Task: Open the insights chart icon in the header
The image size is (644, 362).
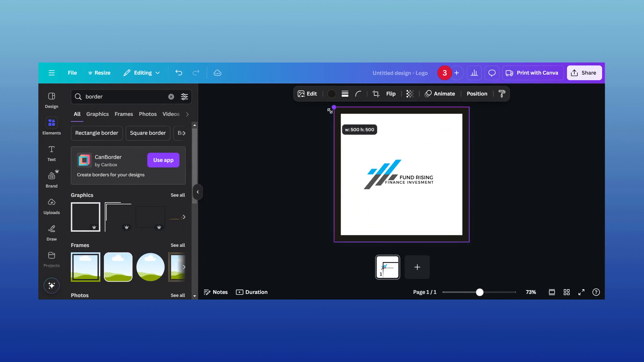Action: (474, 73)
